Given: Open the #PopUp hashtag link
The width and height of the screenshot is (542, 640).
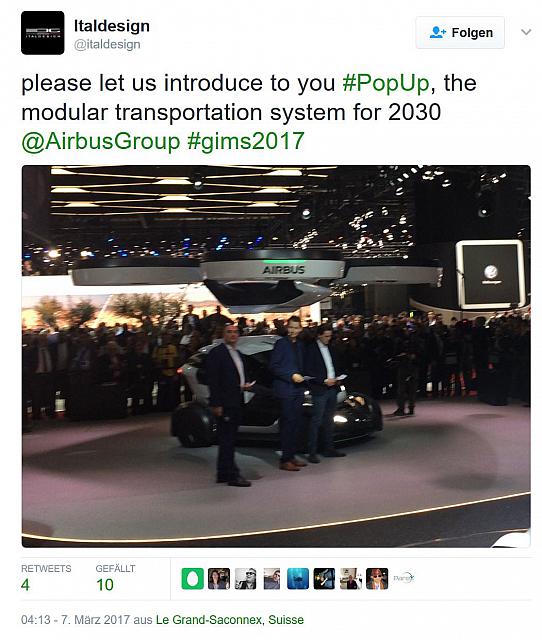Looking at the screenshot, I should coord(386,83).
